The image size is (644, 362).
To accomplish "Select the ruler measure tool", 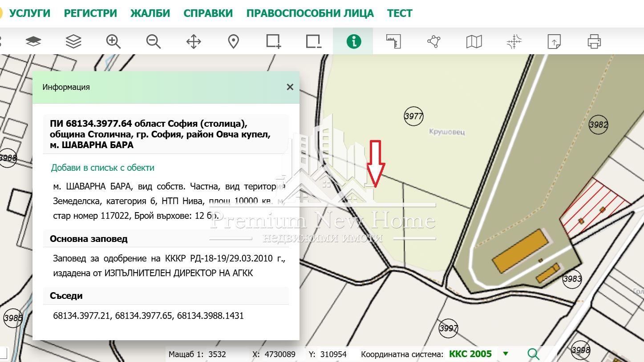I will point(393,41).
